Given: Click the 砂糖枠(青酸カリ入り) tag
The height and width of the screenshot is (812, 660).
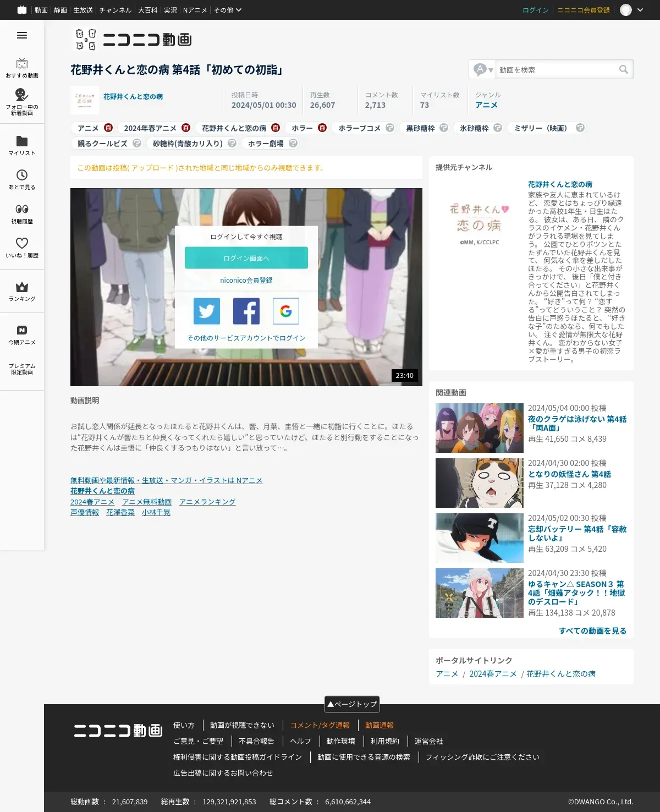Looking at the screenshot, I should point(188,143).
